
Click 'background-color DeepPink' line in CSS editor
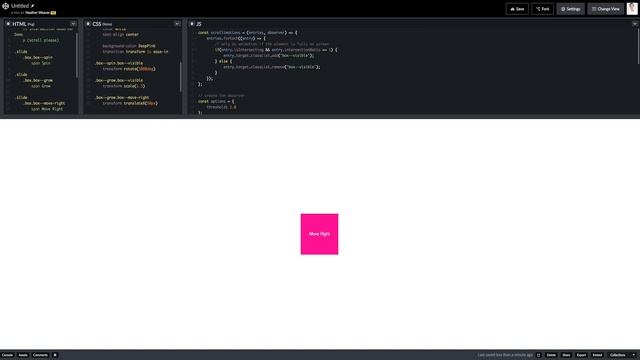[129, 46]
